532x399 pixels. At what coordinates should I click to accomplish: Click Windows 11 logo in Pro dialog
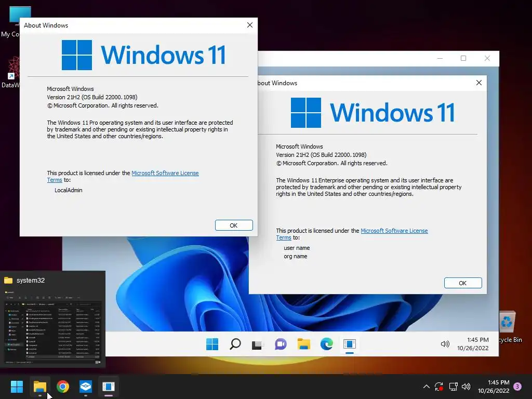coord(143,55)
